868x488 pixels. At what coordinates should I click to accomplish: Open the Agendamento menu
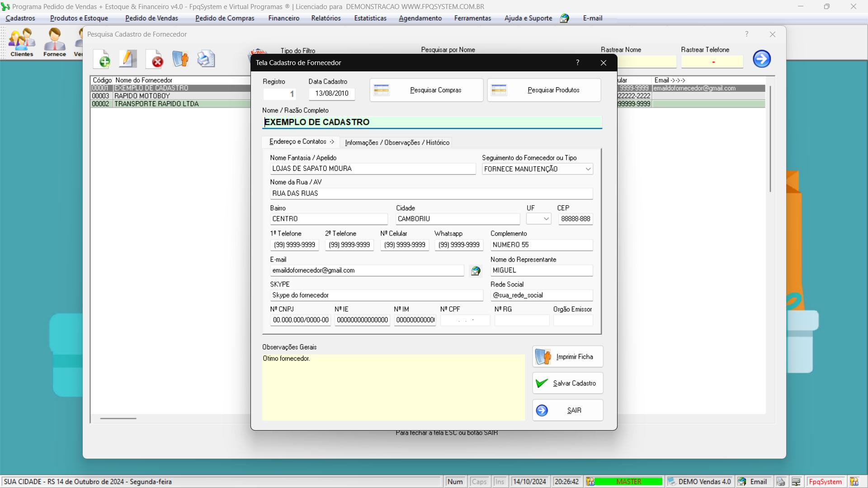click(x=420, y=19)
